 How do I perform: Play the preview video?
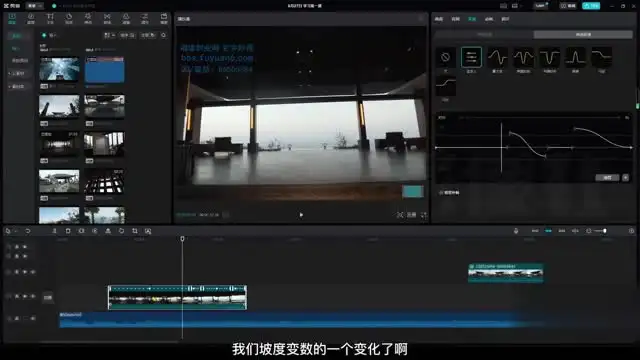pos(301,215)
